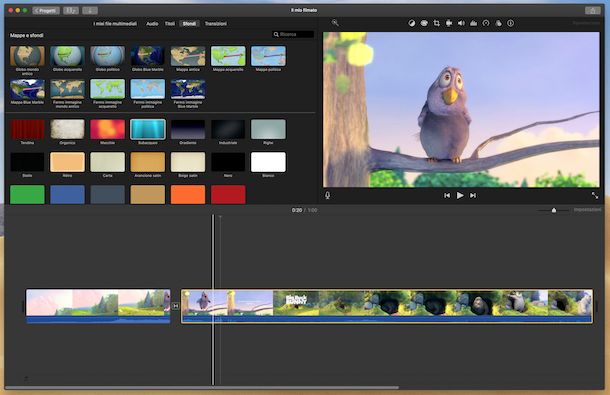Switch to the Audio tab
The image size is (610, 395).
click(x=152, y=24)
